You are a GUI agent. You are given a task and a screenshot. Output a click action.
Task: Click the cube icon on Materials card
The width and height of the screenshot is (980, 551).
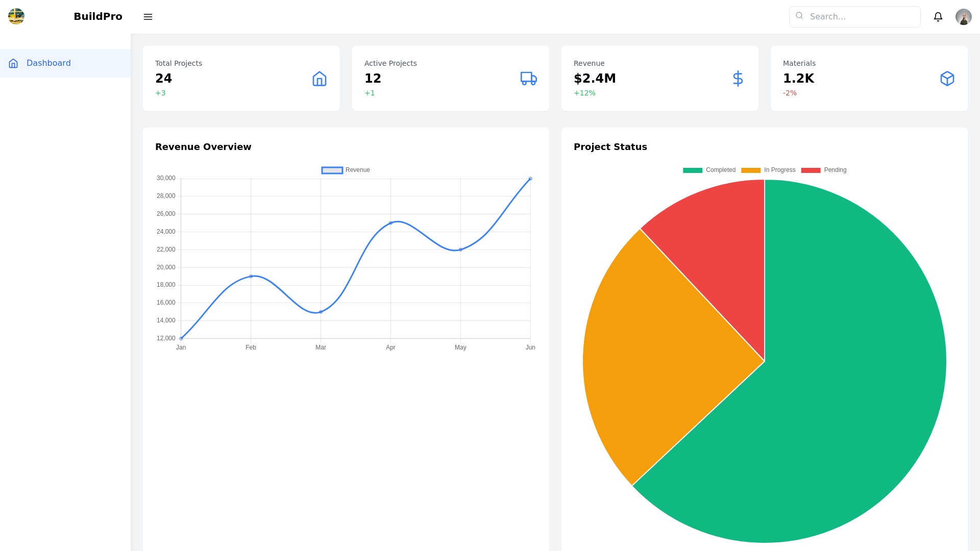coord(947,79)
